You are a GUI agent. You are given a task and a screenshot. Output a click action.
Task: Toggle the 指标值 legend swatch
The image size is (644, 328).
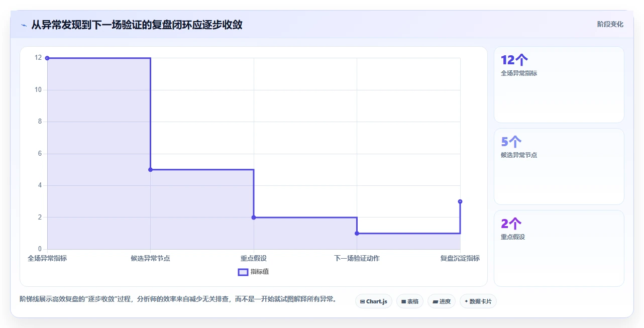pyautogui.click(x=243, y=272)
